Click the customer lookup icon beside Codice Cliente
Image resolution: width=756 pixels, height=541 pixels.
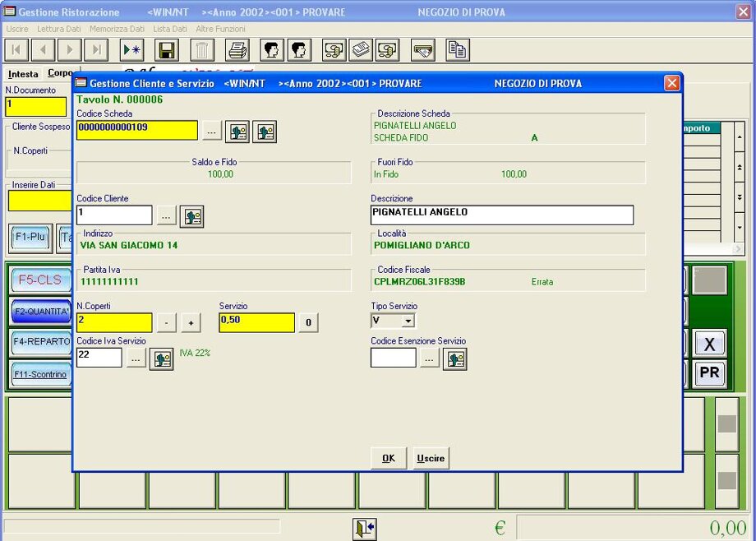tap(191, 216)
